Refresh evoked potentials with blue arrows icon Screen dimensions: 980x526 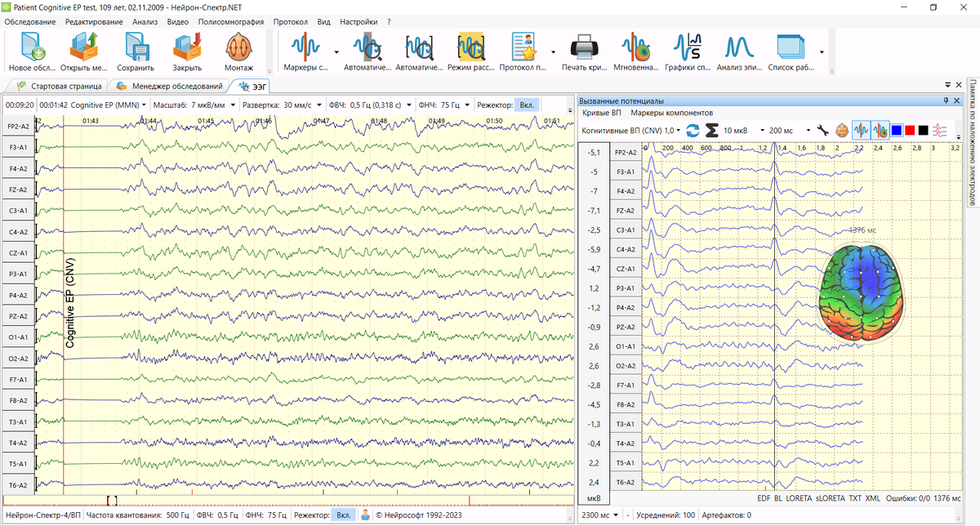(693, 130)
